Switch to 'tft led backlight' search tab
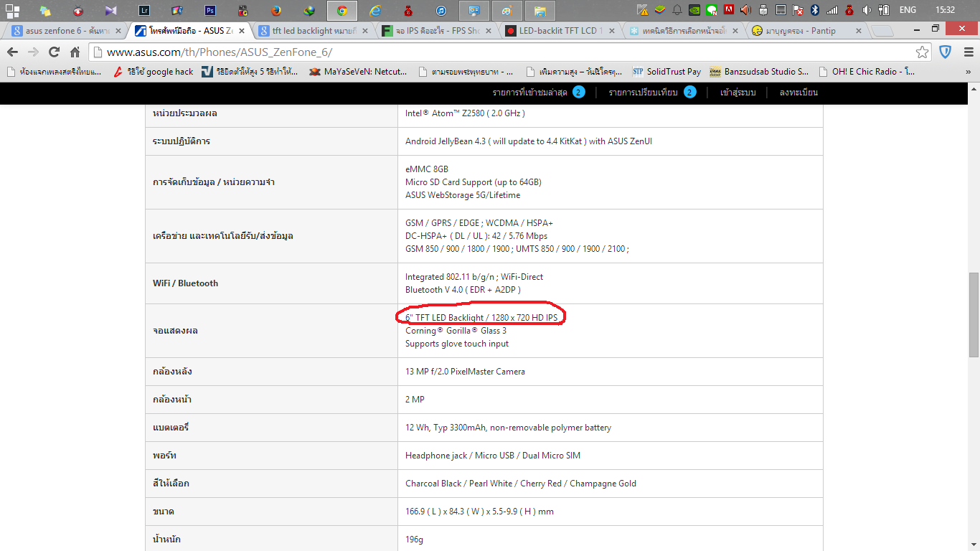The height and width of the screenshot is (551, 980). pyautogui.click(x=313, y=31)
